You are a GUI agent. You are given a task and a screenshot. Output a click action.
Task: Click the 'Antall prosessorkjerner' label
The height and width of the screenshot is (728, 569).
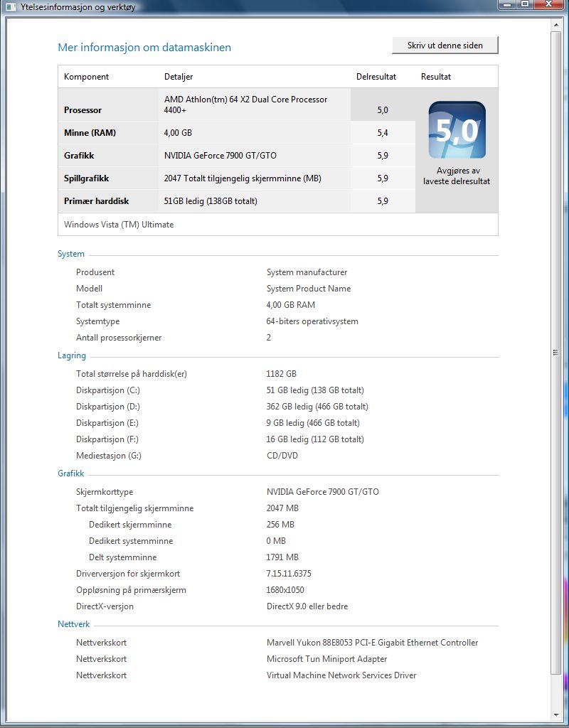[x=119, y=338]
